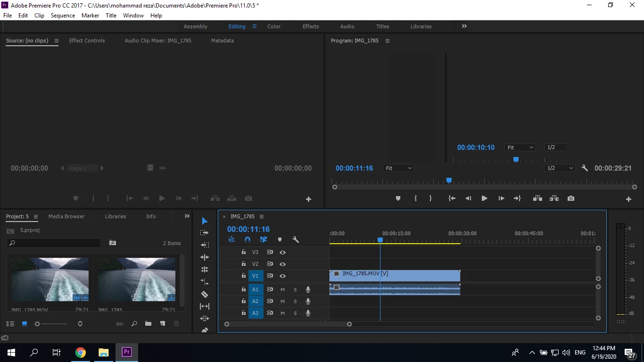Switch Project panel to icon view
Screen dimensions: 644x362
pyautogui.click(x=25, y=324)
